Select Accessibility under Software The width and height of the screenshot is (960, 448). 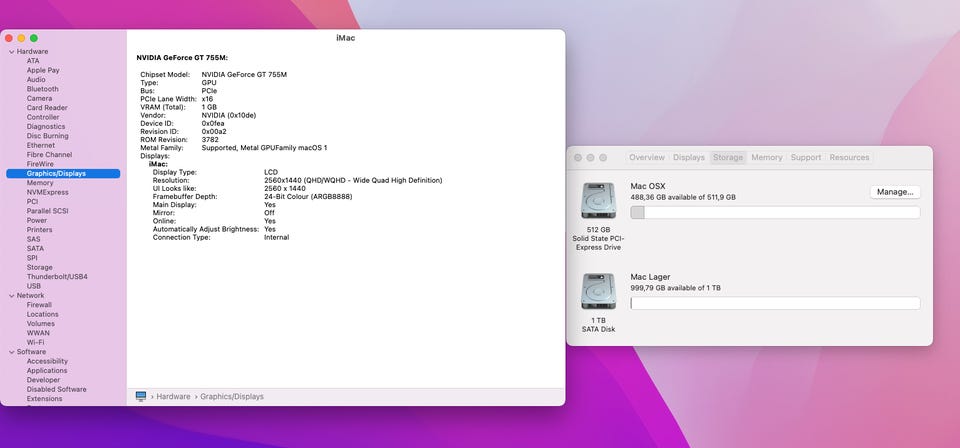point(47,361)
